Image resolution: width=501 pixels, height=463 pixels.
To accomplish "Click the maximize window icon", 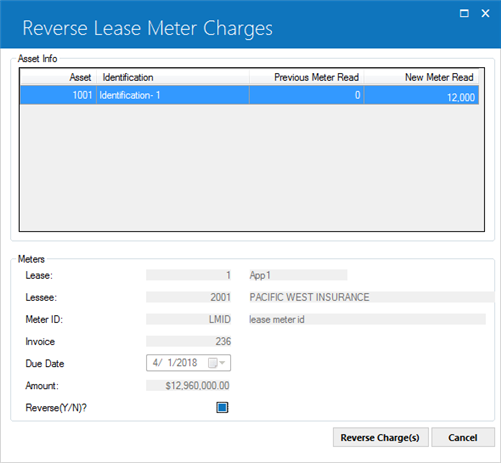I will 464,13.
